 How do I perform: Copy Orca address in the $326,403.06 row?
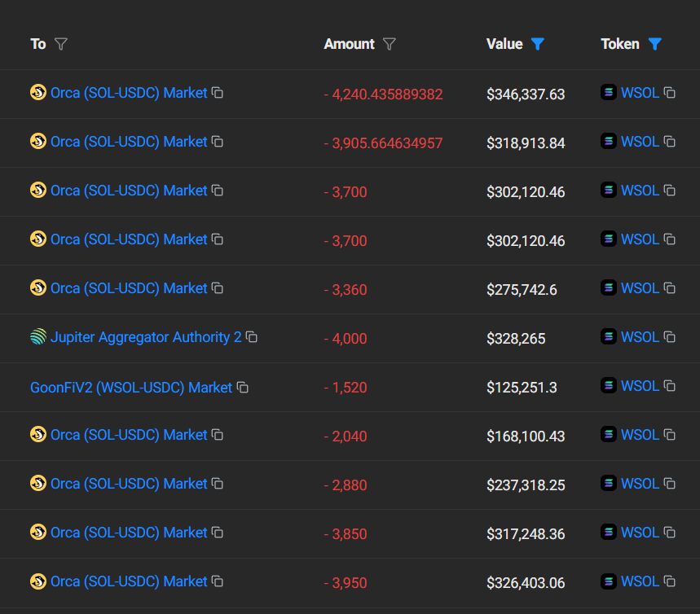[218, 581]
